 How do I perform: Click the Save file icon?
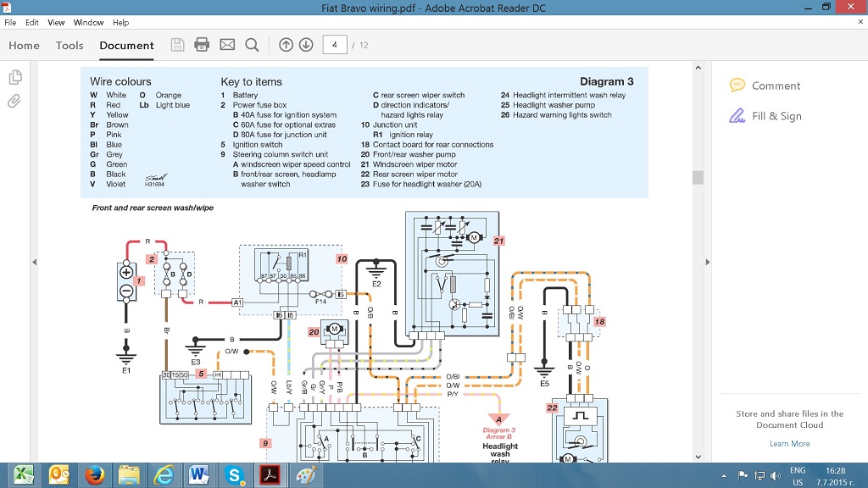click(x=177, y=45)
